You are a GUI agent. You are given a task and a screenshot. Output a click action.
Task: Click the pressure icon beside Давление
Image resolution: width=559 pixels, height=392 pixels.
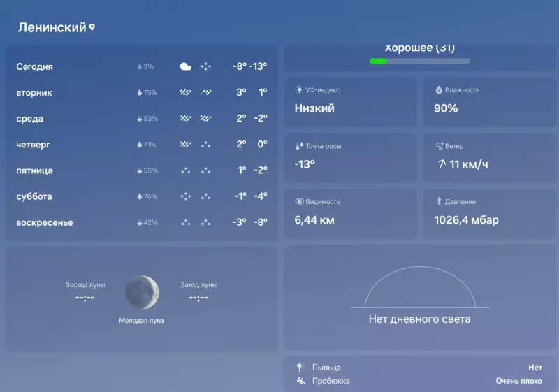pyautogui.click(x=439, y=201)
